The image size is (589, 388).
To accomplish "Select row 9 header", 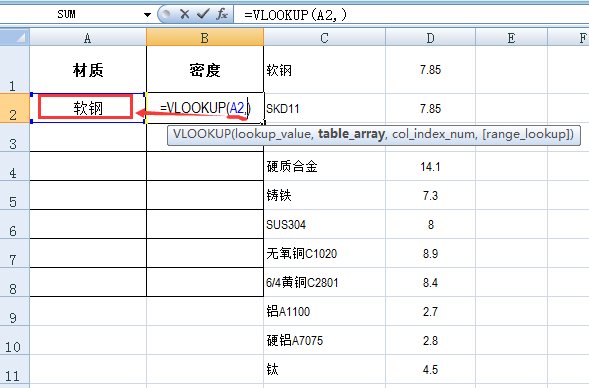I will coord(15,311).
